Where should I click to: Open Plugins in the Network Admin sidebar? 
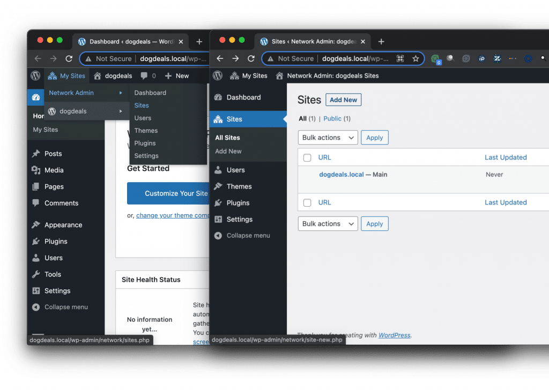238,203
